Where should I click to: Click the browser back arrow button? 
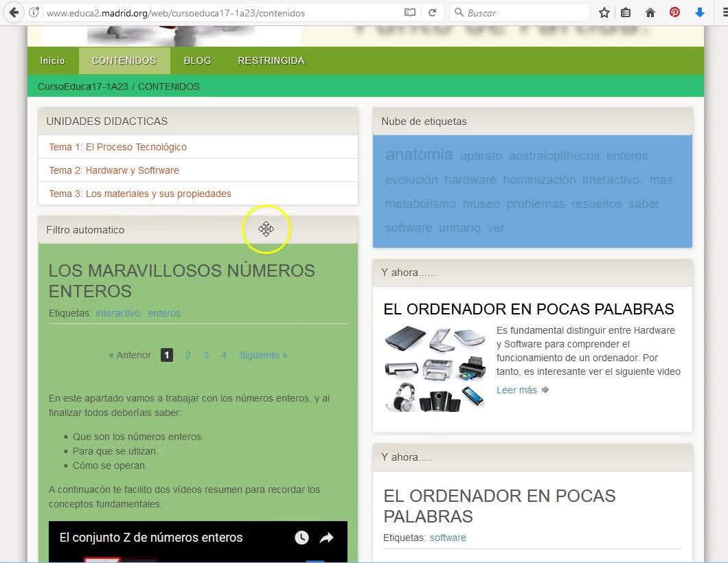click(x=14, y=12)
